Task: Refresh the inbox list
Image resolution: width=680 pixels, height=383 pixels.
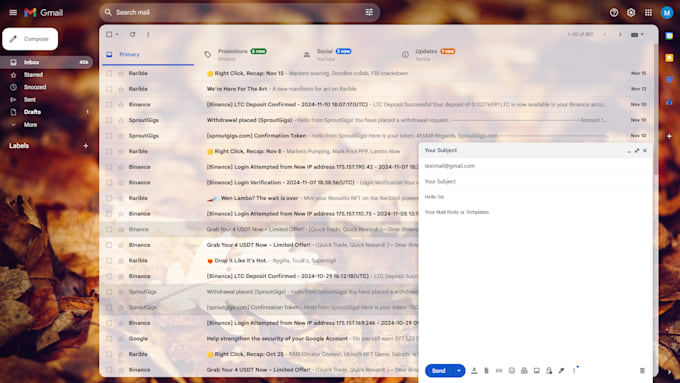Action: (132, 34)
